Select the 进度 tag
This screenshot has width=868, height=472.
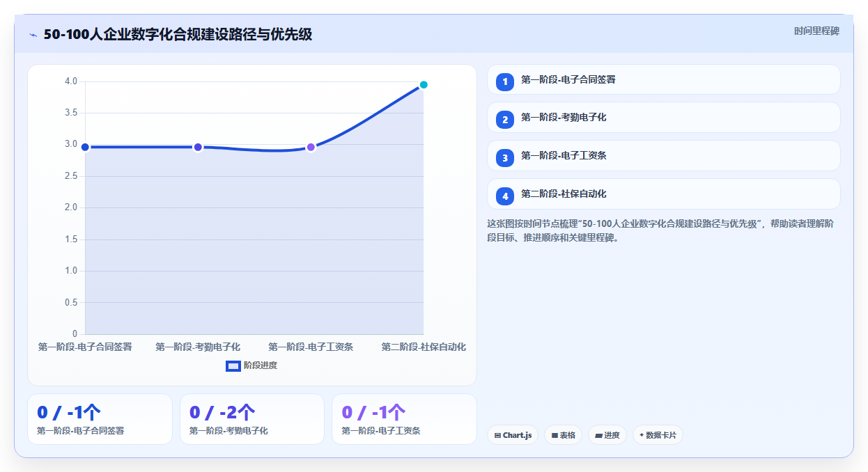pos(607,435)
